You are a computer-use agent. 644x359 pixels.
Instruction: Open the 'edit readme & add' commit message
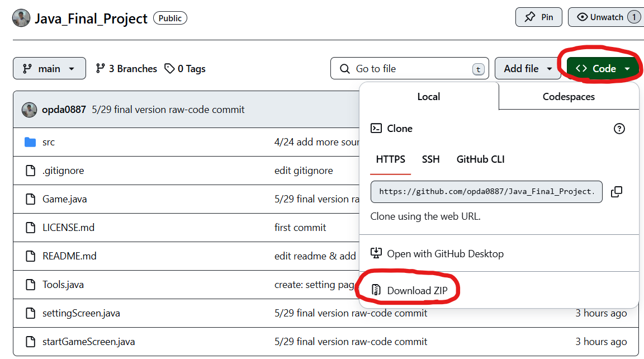point(315,256)
